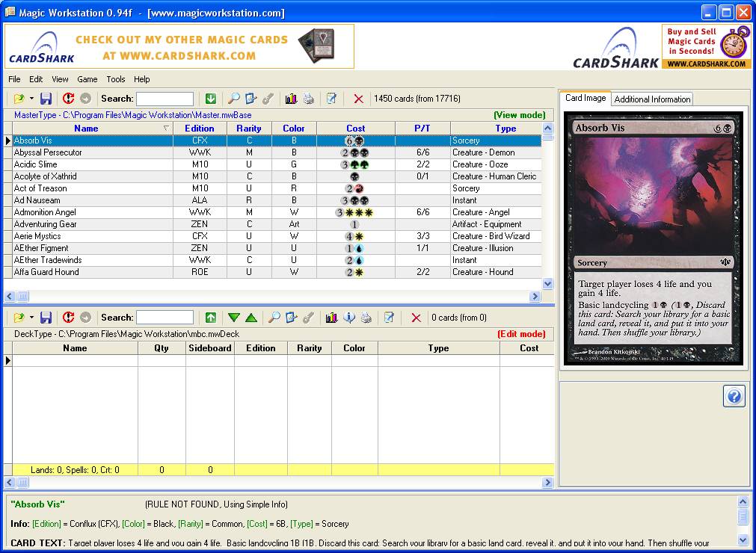Save icon in the master card toolbar
Viewport: 756px width, 553px height.
tap(46, 99)
